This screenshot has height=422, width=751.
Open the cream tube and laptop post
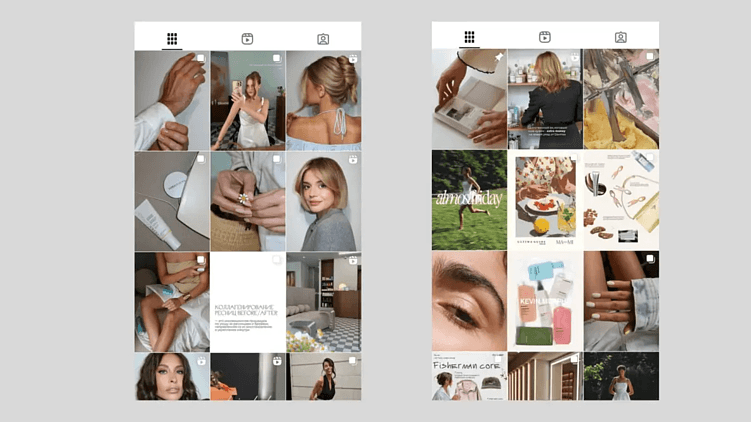[172, 201]
